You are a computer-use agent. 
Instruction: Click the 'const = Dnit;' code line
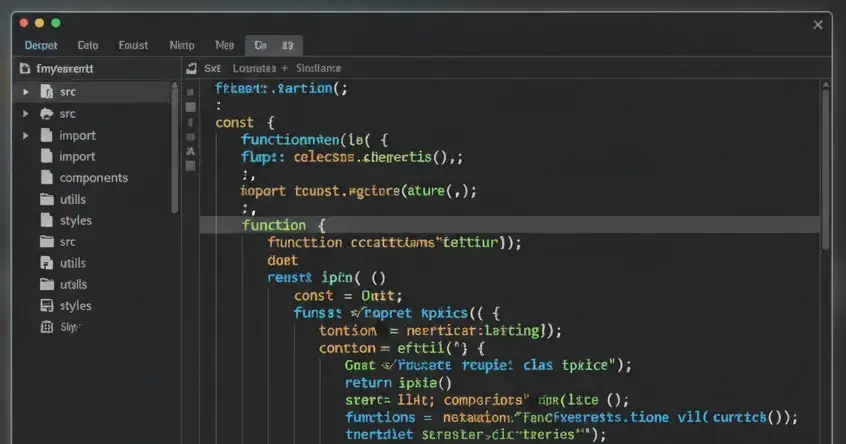click(x=348, y=296)
